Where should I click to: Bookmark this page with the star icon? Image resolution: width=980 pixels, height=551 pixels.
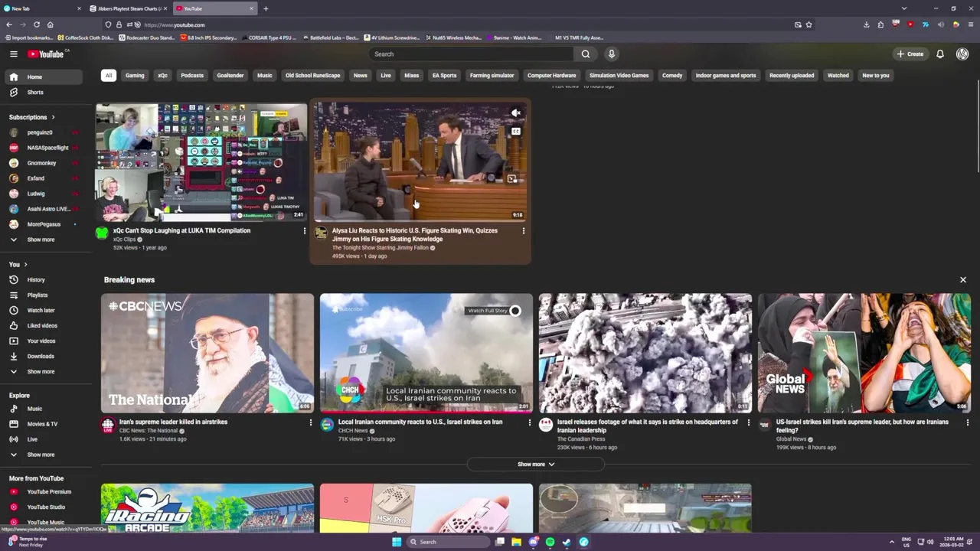808,24
